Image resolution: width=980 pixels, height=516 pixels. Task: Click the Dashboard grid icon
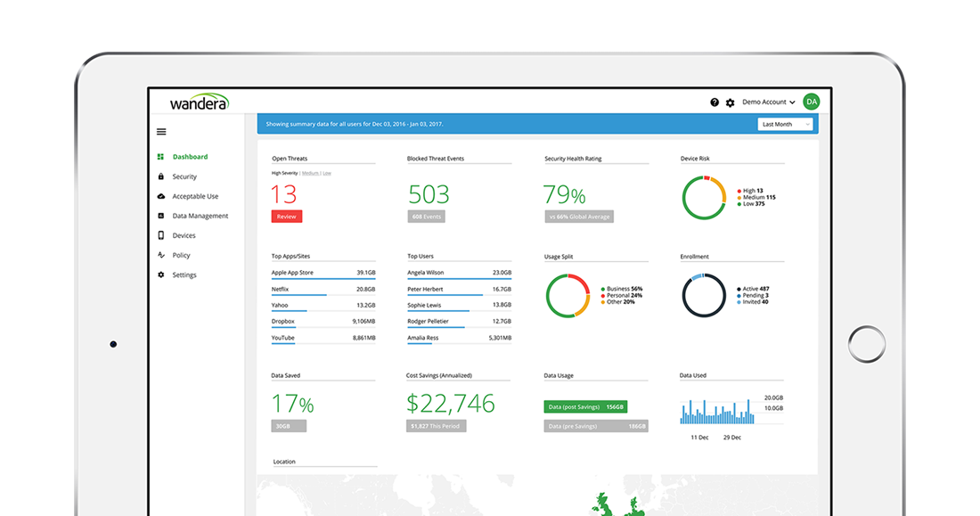point(160,157)
